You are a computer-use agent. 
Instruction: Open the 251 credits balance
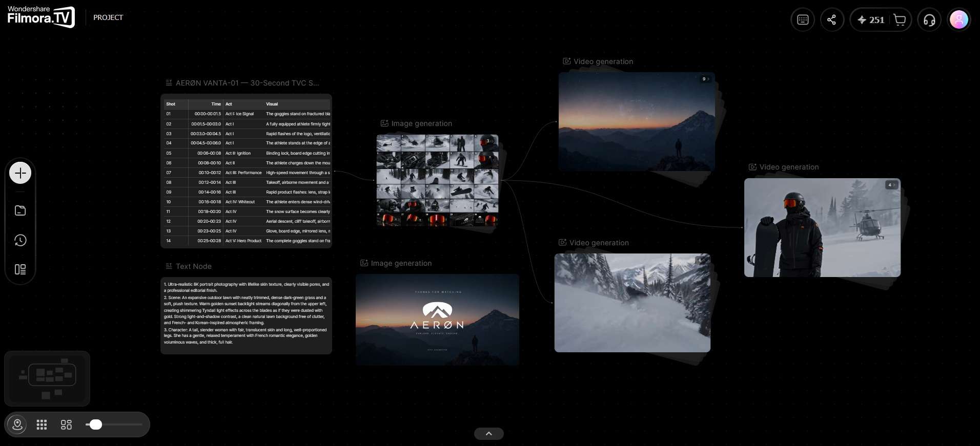871,20
